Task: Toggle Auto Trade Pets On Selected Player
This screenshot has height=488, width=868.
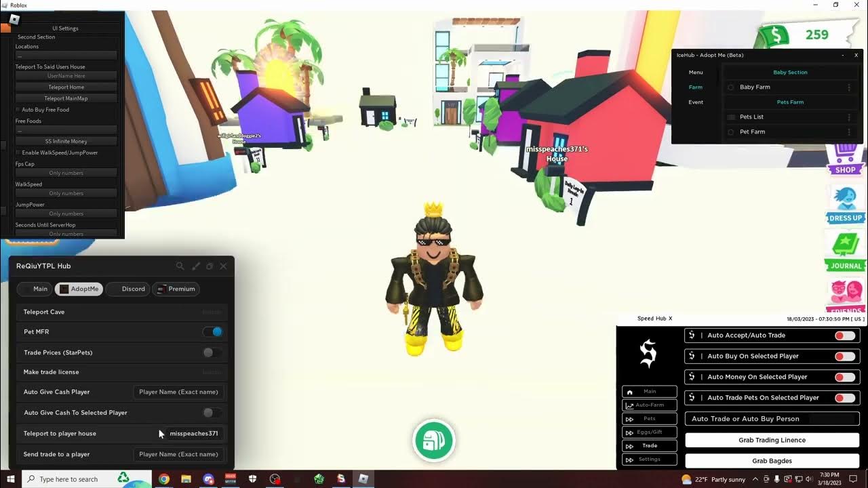Action: point(845,398)
